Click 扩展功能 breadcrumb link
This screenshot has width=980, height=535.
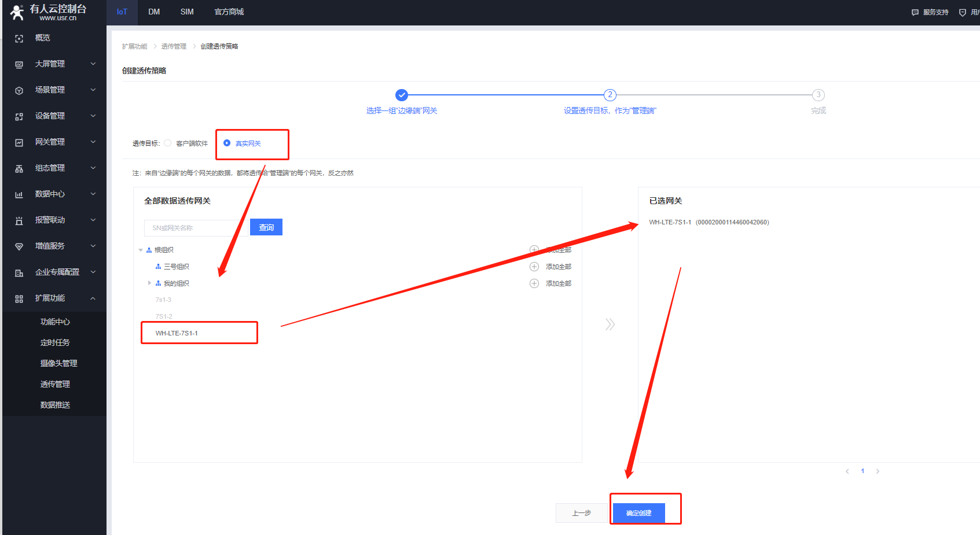coord(135,46)
